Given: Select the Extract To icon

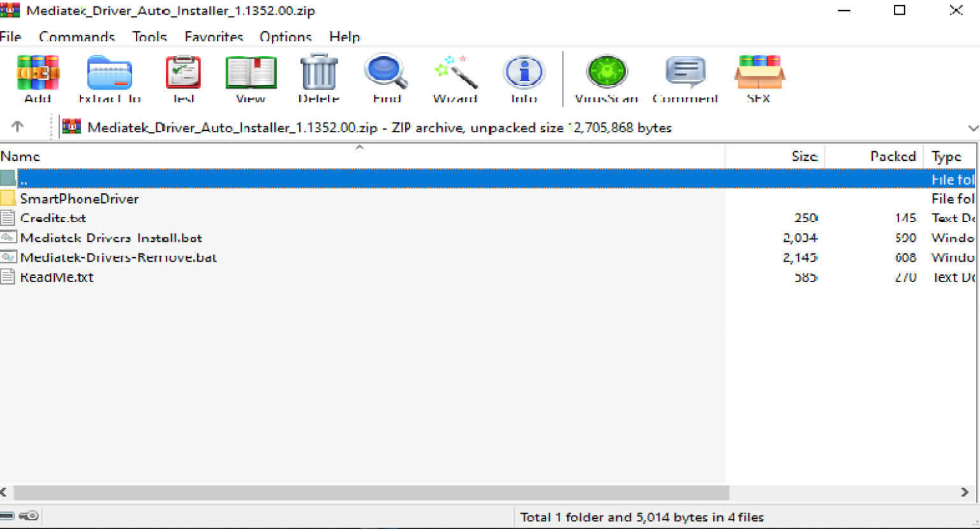Looking at the screenshot, I should tap(108, 73).
